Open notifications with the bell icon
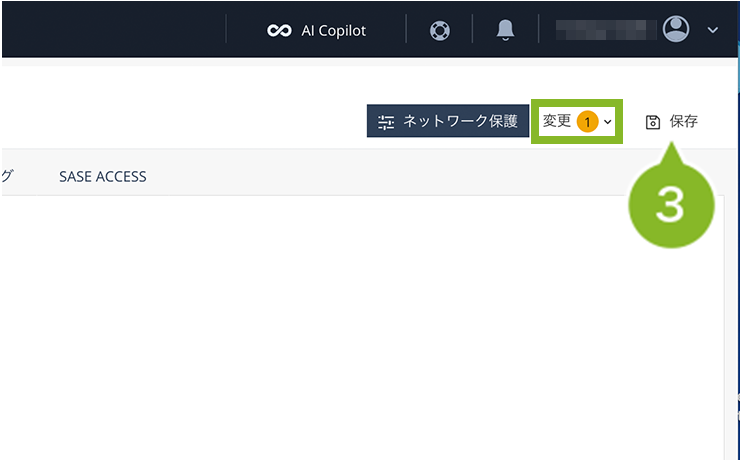Screen dimensions: 740x460 pos(505,30)
